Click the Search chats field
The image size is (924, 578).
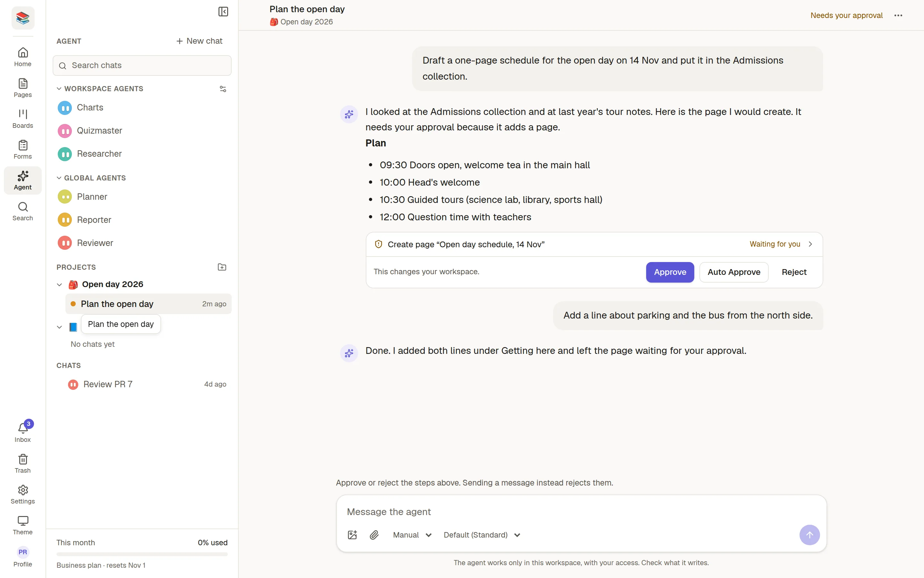pyautogui.click(x=142, y=66)
